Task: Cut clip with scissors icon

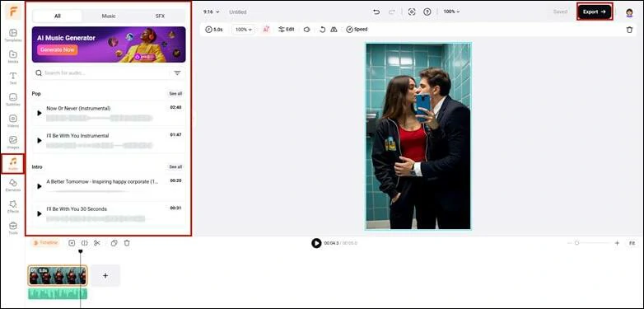Action: (97, 243)
